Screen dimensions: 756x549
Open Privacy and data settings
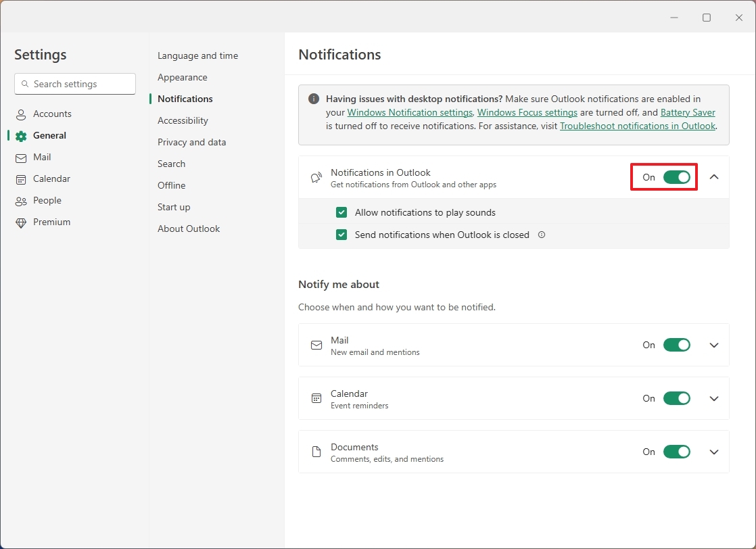tap(192, 142)
